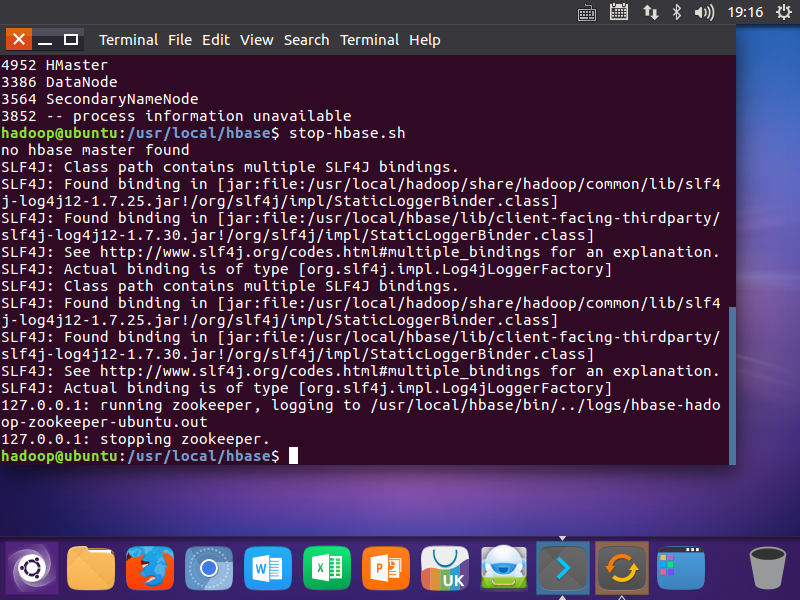Click '3852 -- process information unavailable' line
800x600 pixels.
tap(176, 116)
